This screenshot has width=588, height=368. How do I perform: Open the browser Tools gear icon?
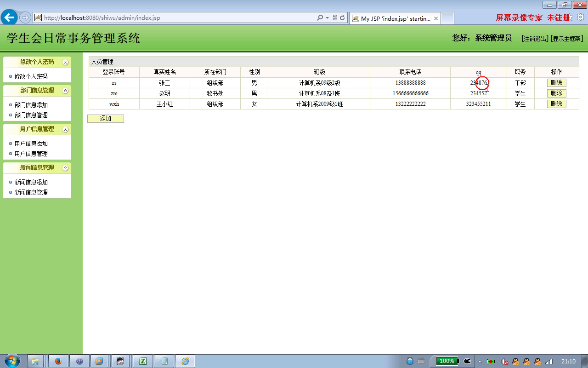(x=581, y=17)
